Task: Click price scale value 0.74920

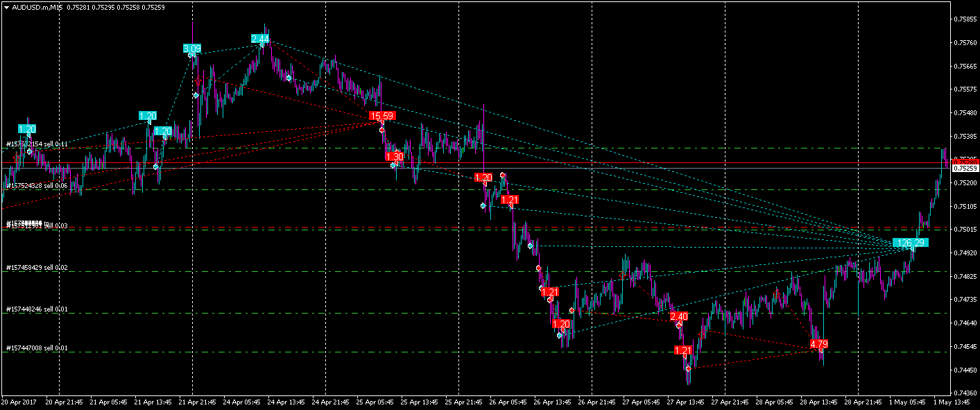Action: click(x=965, y=253)
